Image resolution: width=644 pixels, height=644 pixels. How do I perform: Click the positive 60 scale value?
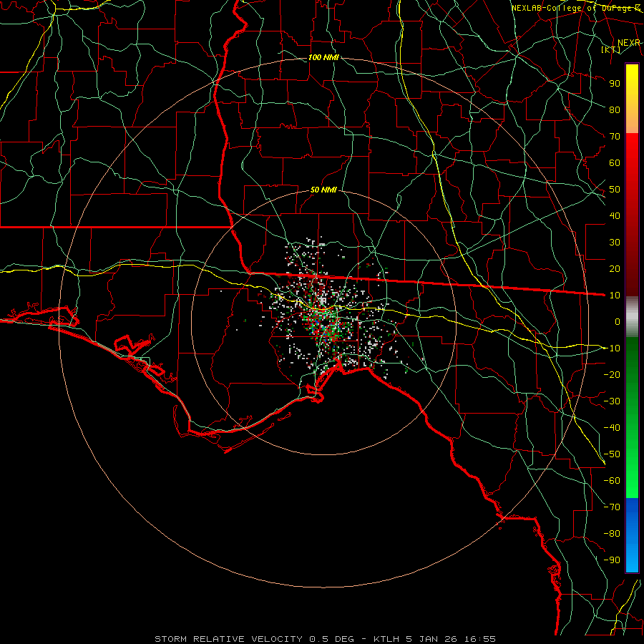pyautogui.click(x=615, y=162)
